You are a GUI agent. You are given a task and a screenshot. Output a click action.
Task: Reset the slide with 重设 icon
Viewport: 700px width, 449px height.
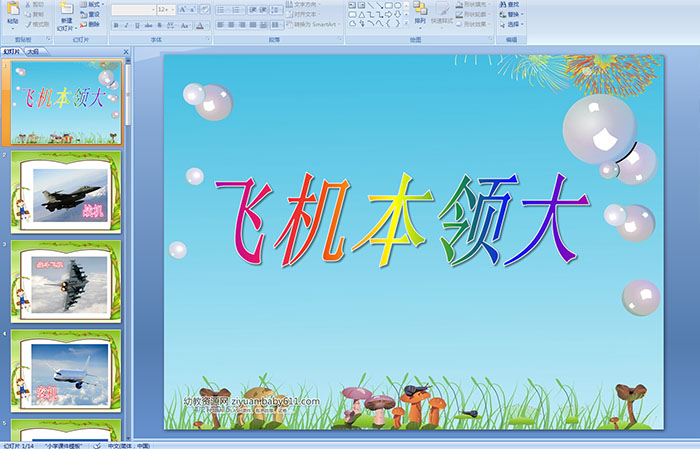click(83, 14)
